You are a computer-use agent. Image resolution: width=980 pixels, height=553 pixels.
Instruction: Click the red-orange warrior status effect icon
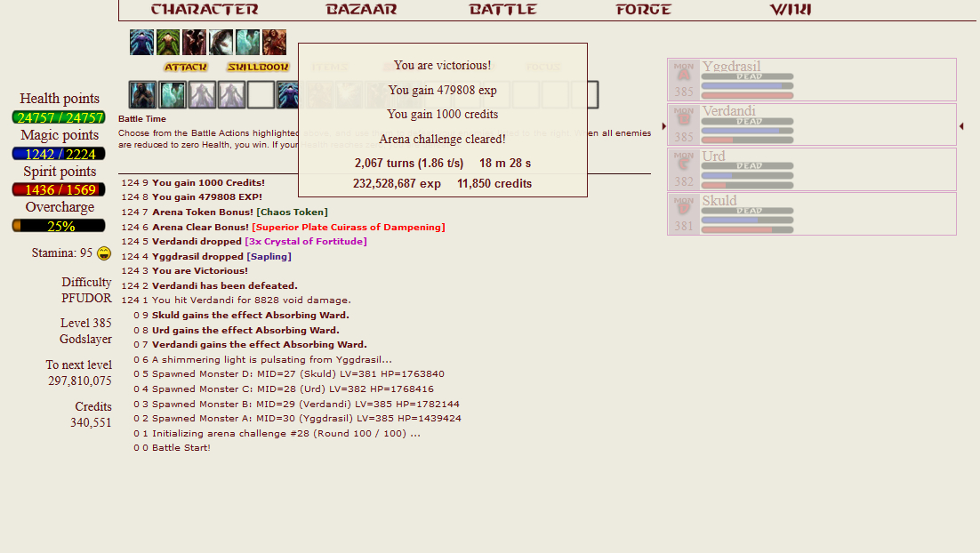coord(275,43)
